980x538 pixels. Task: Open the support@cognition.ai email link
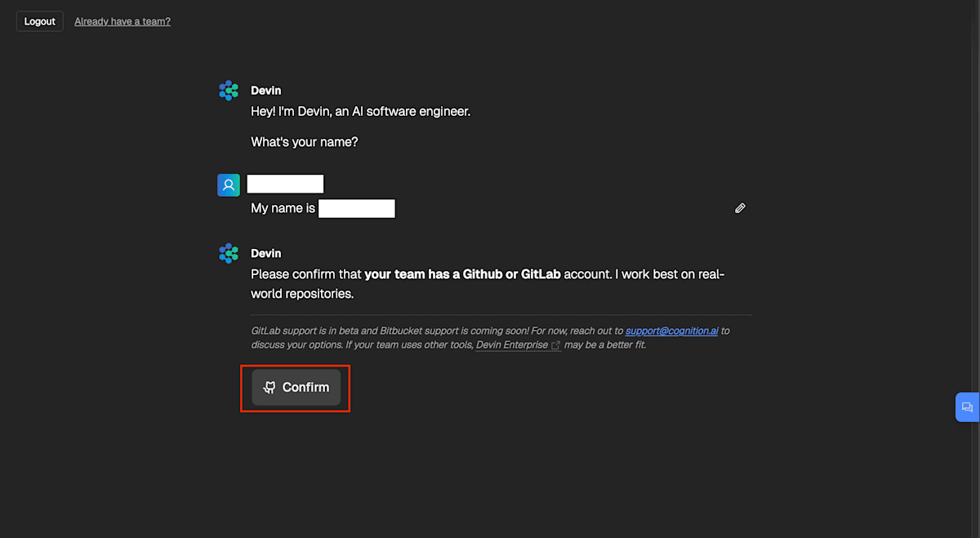click(672, 331)
